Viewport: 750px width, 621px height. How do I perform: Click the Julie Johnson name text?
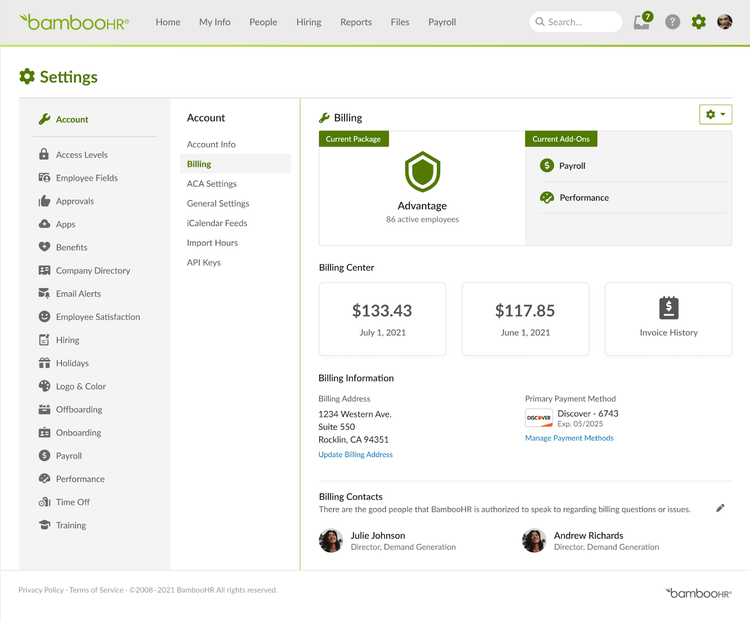(377, 535)
